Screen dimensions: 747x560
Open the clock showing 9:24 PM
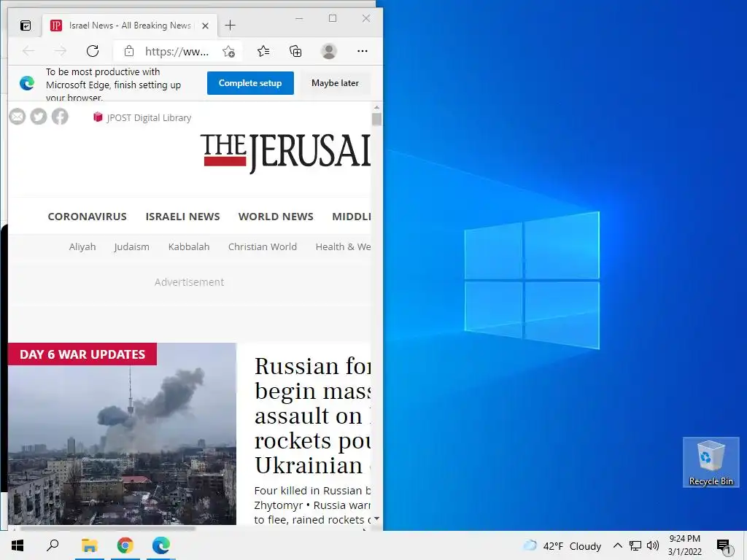[684, 545]
